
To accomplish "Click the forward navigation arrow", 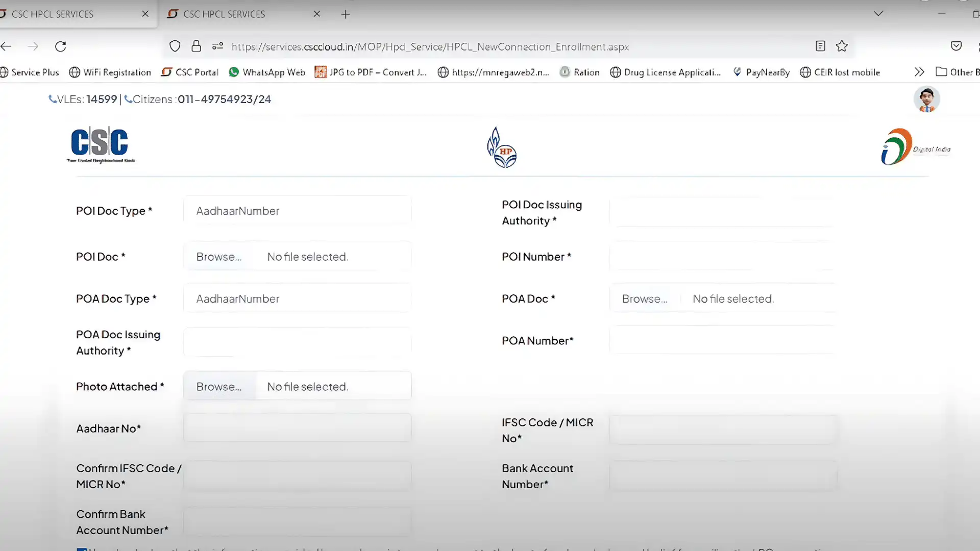I will coord(33,46).
